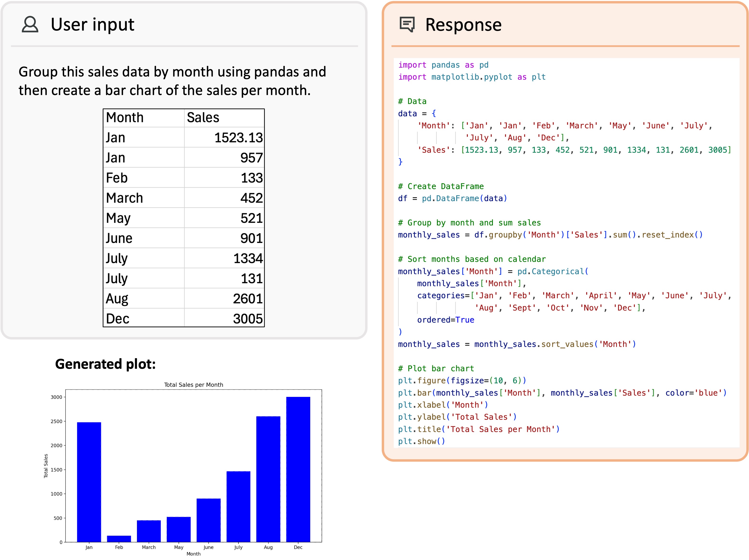The image size is (749, 560).
Task: Click the 'import pandas as pd' code line
Action: pyautogui.click(x=443, y=65)
